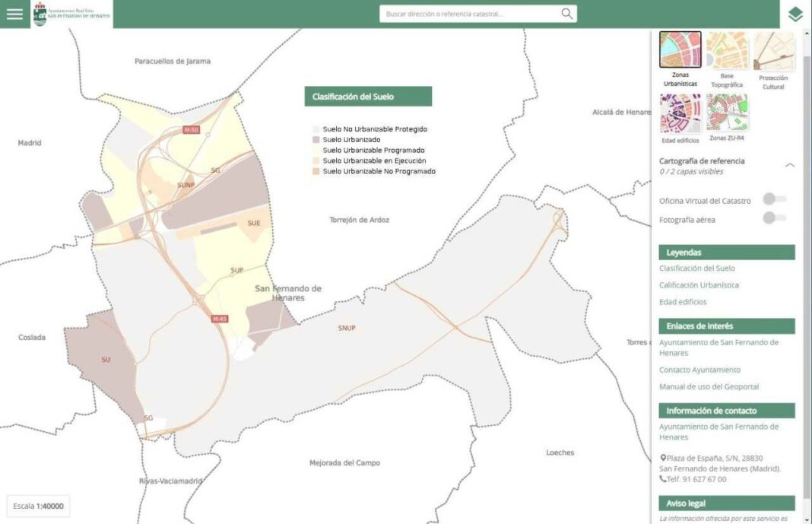Show the Edad edificios legend link
Screen dimensions: 812x524
[x=682, y=302]
